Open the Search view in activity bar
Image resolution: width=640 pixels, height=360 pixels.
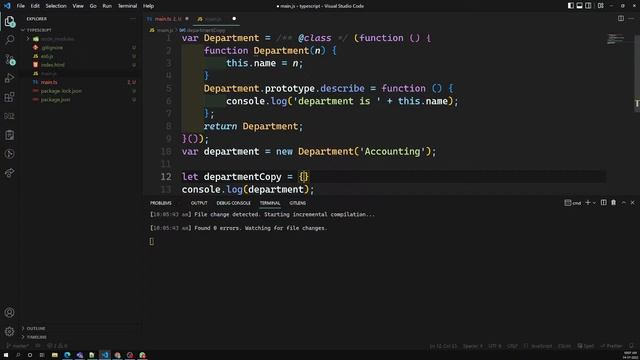(9, 40)
